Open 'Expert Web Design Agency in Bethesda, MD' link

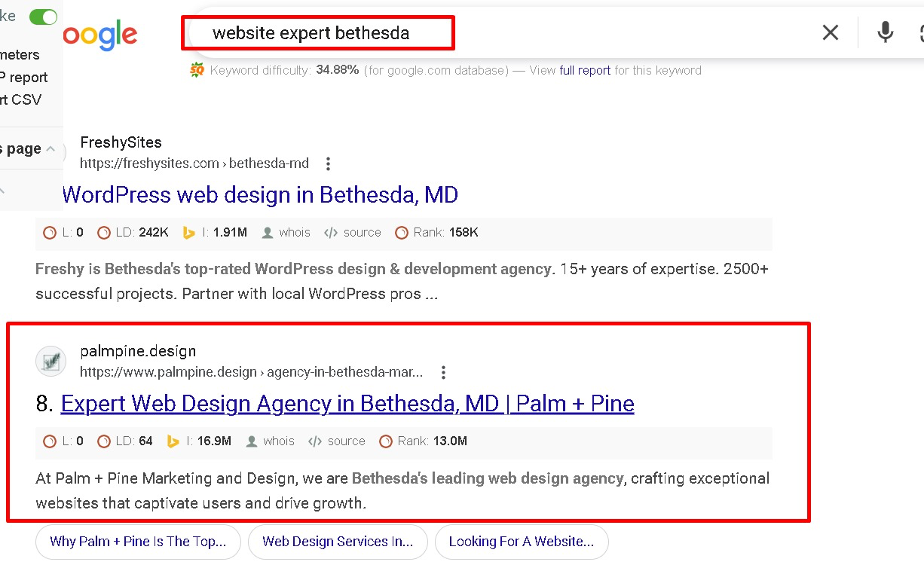pyautogui.click(x=347, y=404)
